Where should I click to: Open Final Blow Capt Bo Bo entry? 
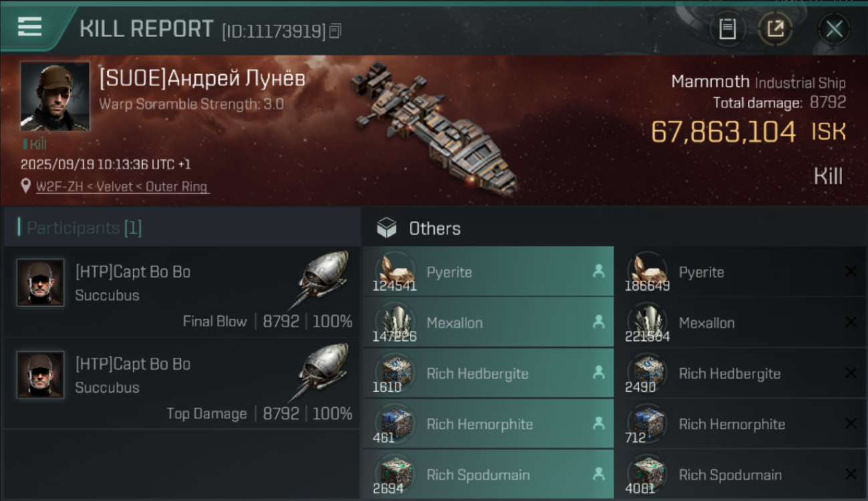(x=134, y=272)
